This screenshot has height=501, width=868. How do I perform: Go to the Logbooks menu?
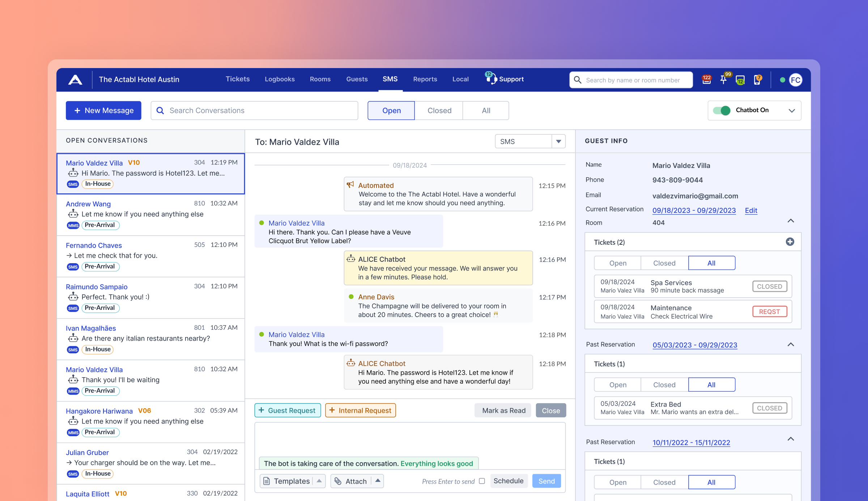click(x=280, y=79)
